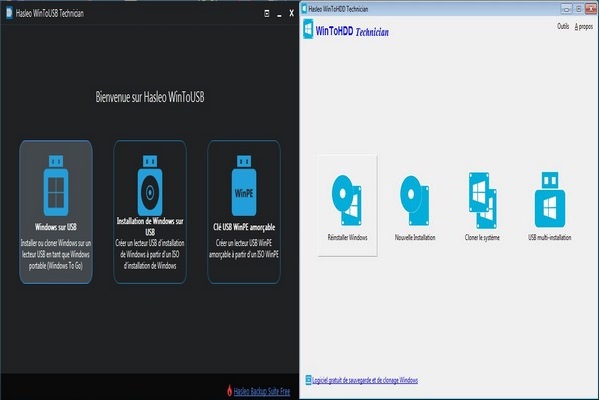
Task: Open the A propos menu in WinToHDD
Action: tap(584, 26)
